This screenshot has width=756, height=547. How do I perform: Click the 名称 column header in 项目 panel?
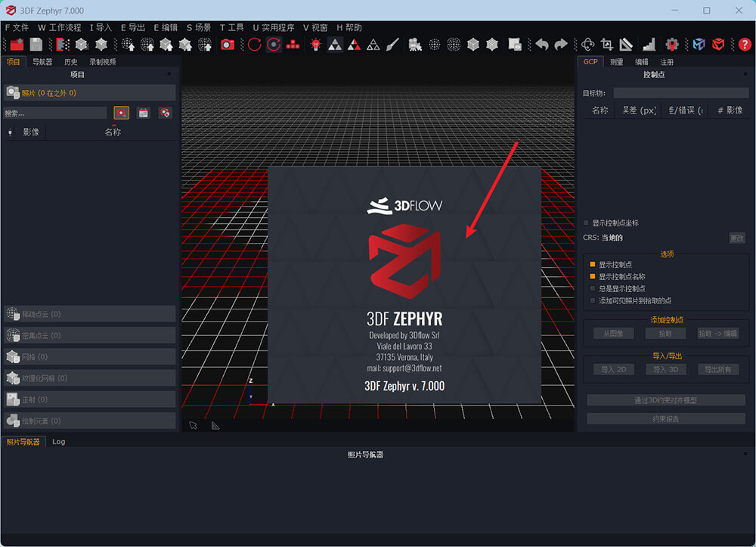click(113, 132)
